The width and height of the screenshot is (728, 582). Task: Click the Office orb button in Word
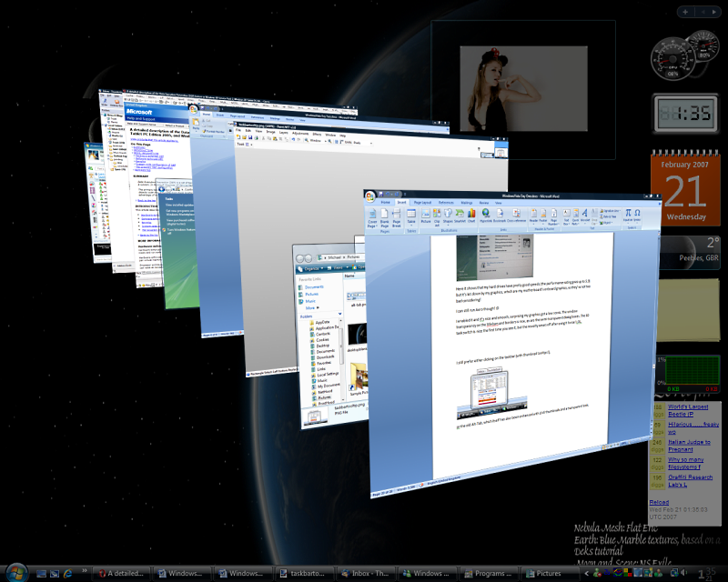370,197
